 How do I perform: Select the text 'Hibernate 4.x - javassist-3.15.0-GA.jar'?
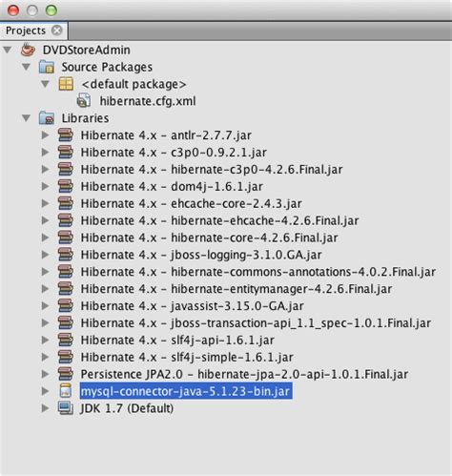(x=193, y=306)
